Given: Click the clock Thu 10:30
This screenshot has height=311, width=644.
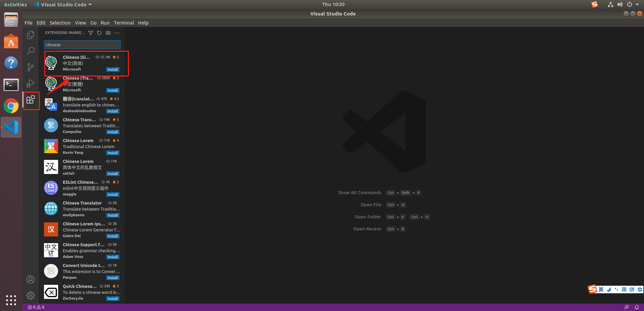Looking at the screenshot, I should (x=333, y=4).
